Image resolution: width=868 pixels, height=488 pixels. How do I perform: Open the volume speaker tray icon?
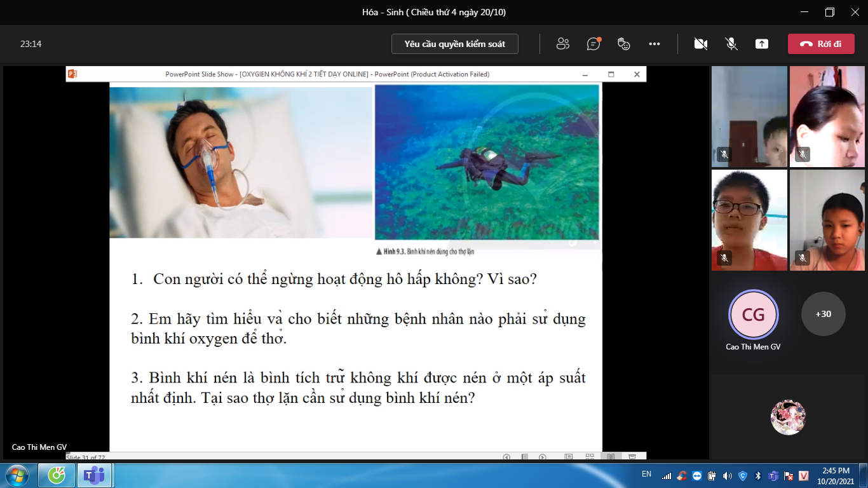pos(728,476)
